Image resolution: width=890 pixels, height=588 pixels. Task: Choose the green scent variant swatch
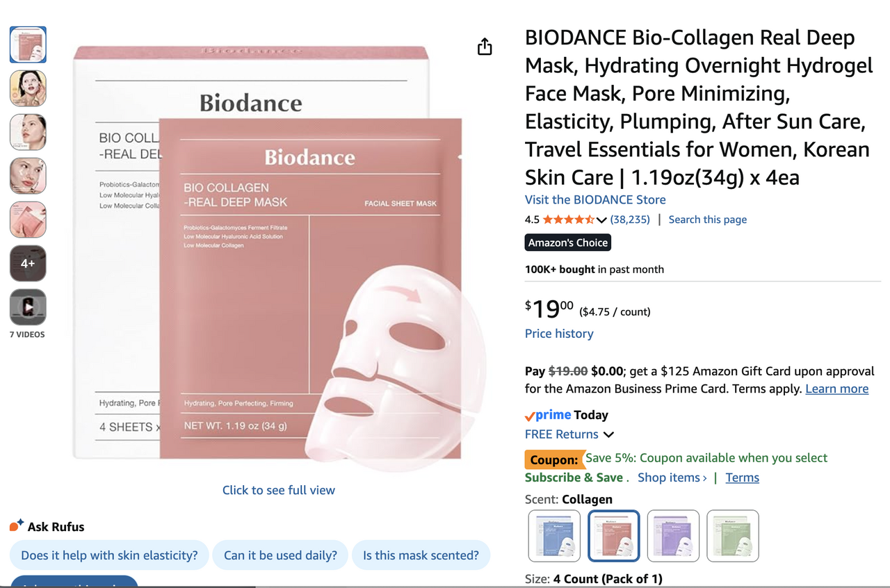coord(733,536)
